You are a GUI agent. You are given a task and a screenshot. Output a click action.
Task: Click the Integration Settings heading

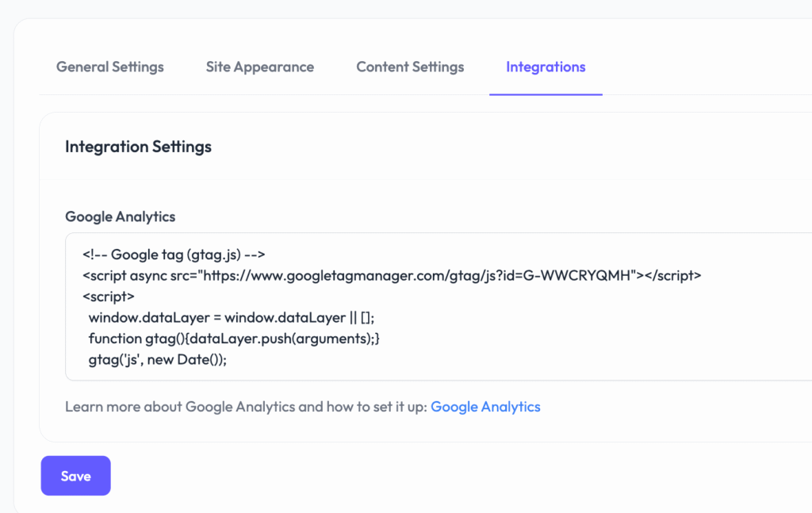tap(138, 147)
